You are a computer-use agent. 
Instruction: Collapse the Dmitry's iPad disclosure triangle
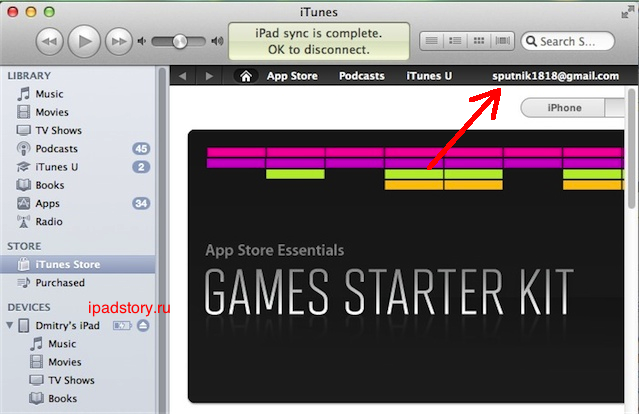pyautogui.click(x=10, y=325)
